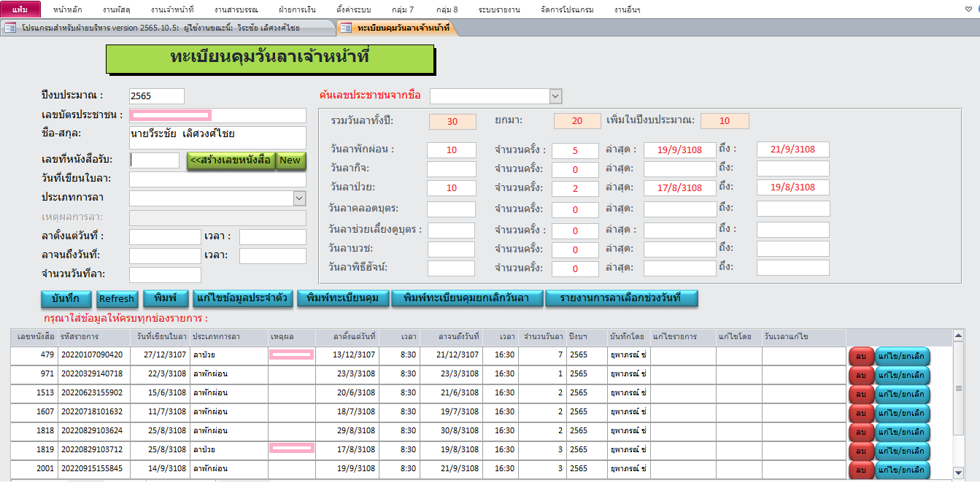Click the Refresh button
Viewport: 980px width, 496px height.
pyautogui.click(x=117, y=298)
